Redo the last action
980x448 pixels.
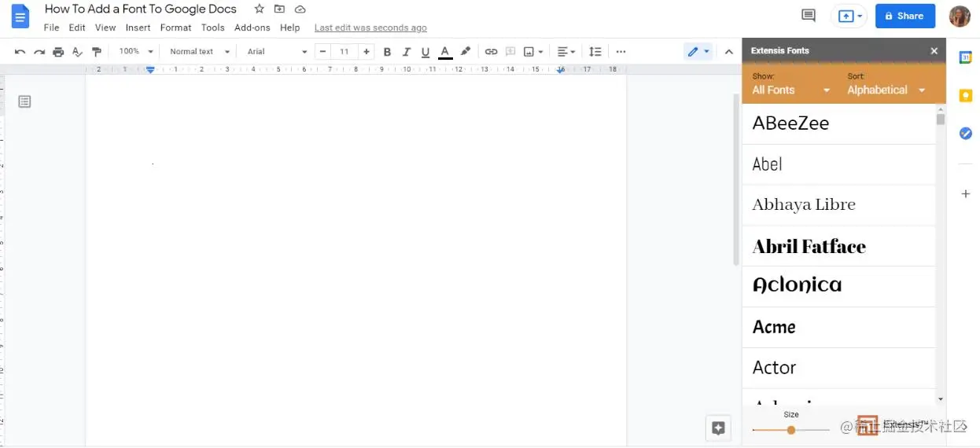[x=39, y=52]
